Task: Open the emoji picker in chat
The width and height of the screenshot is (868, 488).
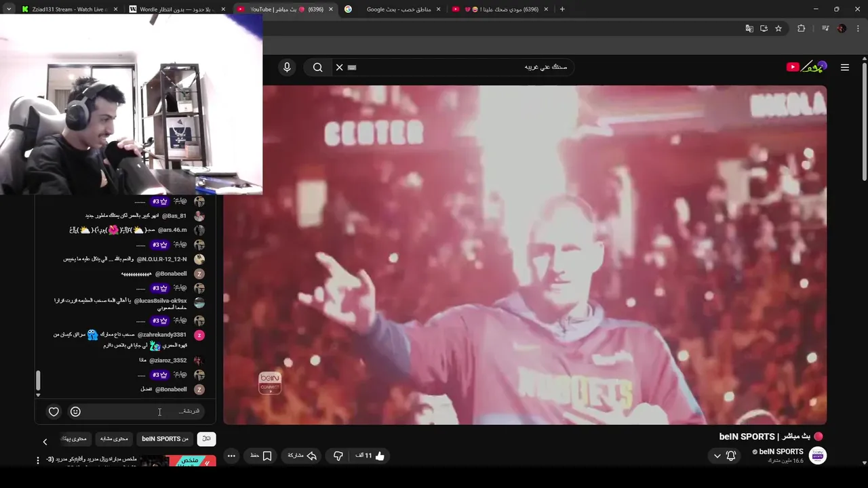Action: tap(75, 411)
